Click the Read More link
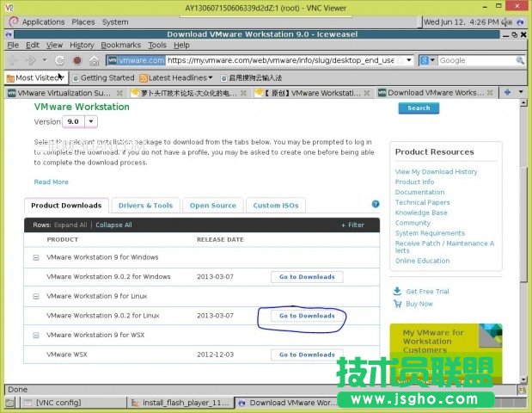This screenshot has width=532, height=413. (x=51, y=182)
